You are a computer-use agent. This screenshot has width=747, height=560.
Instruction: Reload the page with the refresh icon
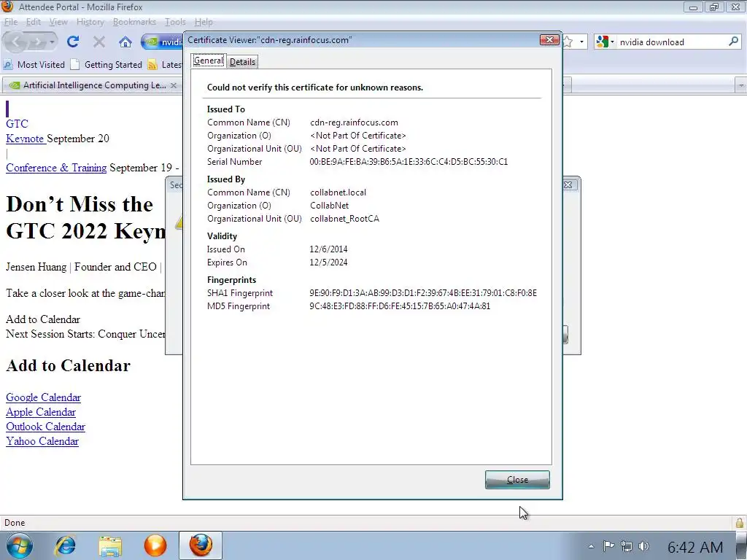pos(73,42)
